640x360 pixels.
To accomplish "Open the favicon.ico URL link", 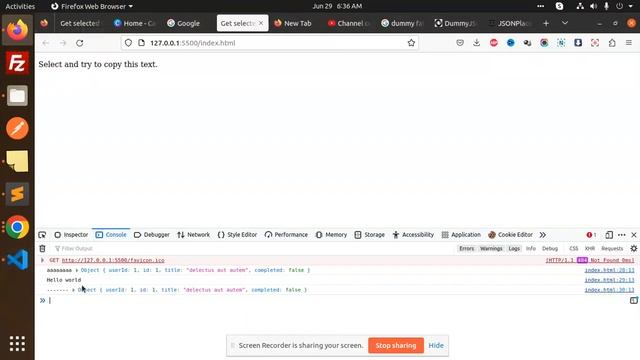I will 113,260.
